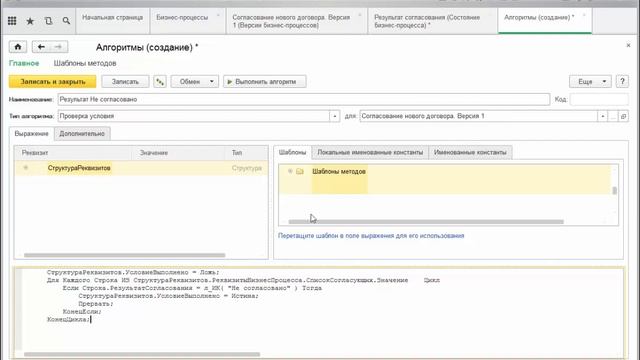The image size is (640, 360).
Task: Open Еще dropdown menu
Action: pos(590,82)
